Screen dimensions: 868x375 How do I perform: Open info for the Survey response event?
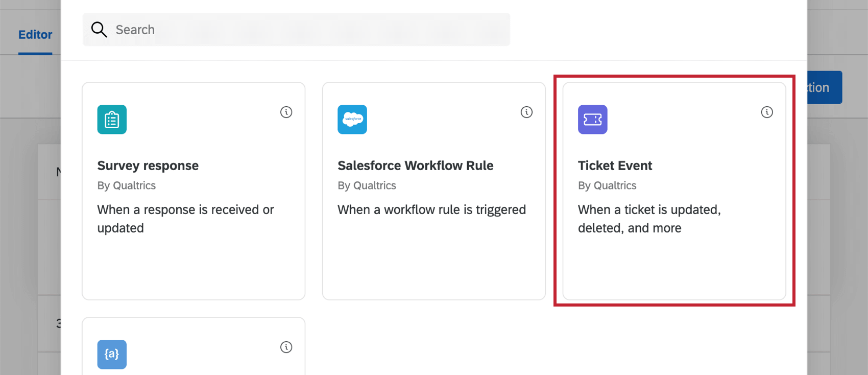click(286, 112)
